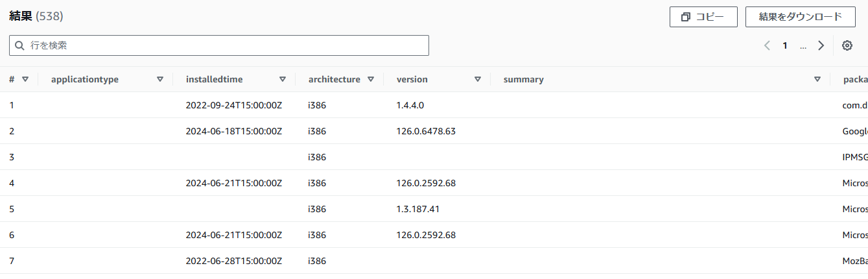Select installed time 2022-09-24T15:00:00Z cell
Image resolution: width=868 pixels, height=279 pixels.
coord(234,105)
